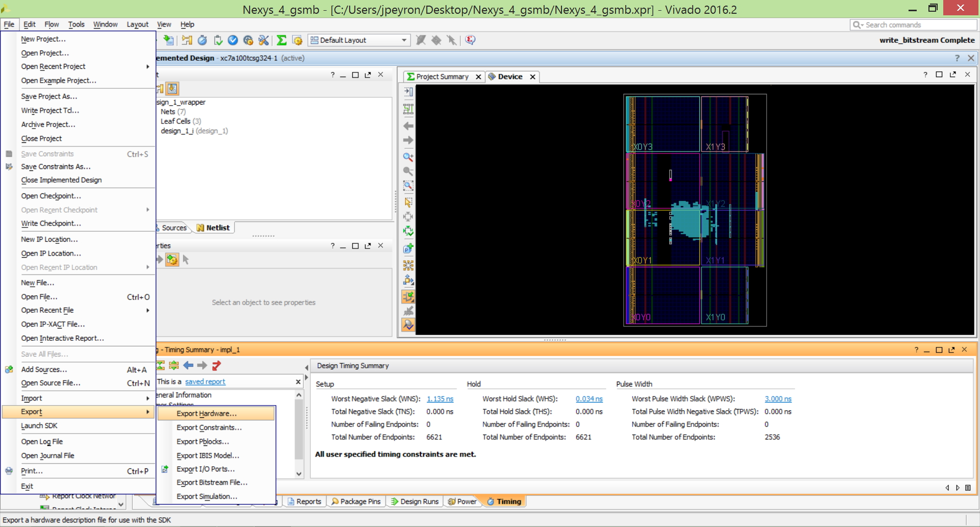Click the wrench and screwdriver settings icon
Screen dimensions: 980x527
point(263,40)
